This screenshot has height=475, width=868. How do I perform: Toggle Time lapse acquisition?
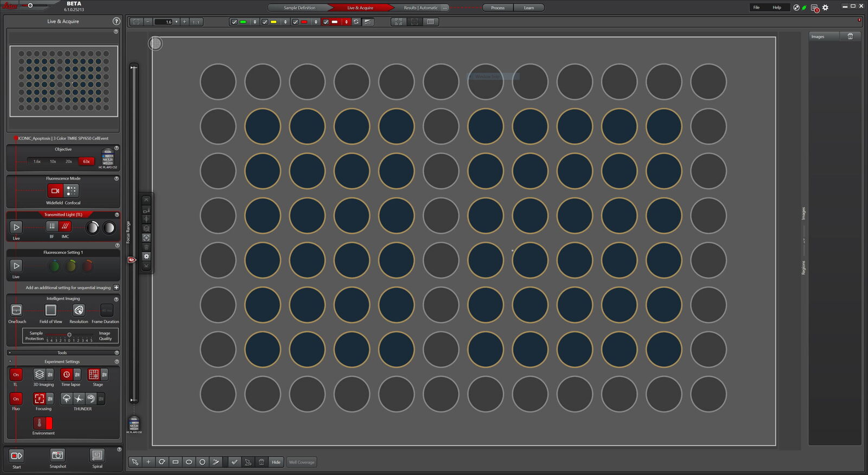[66, 375]
